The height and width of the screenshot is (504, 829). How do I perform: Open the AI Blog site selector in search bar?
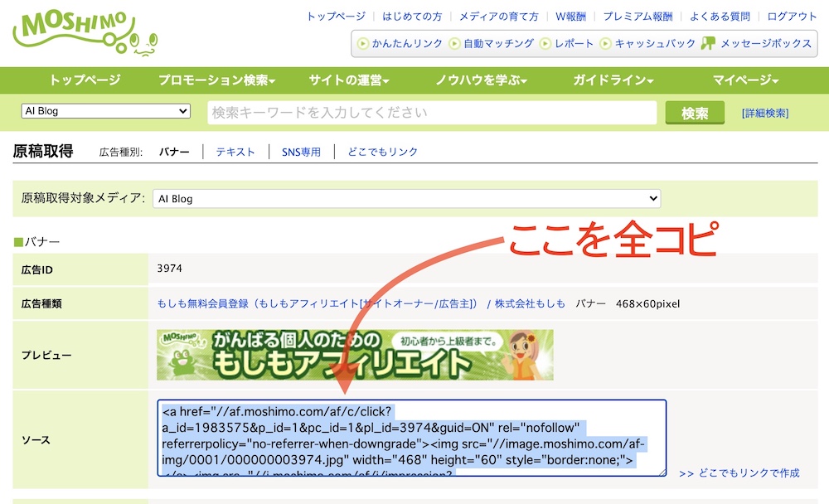pyautogui.click(x=106, y=111)
